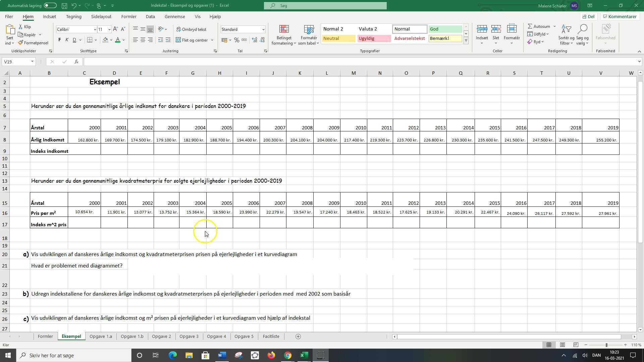
Task: Open Formatér som tabel gallery
Action: click(308, 35)
